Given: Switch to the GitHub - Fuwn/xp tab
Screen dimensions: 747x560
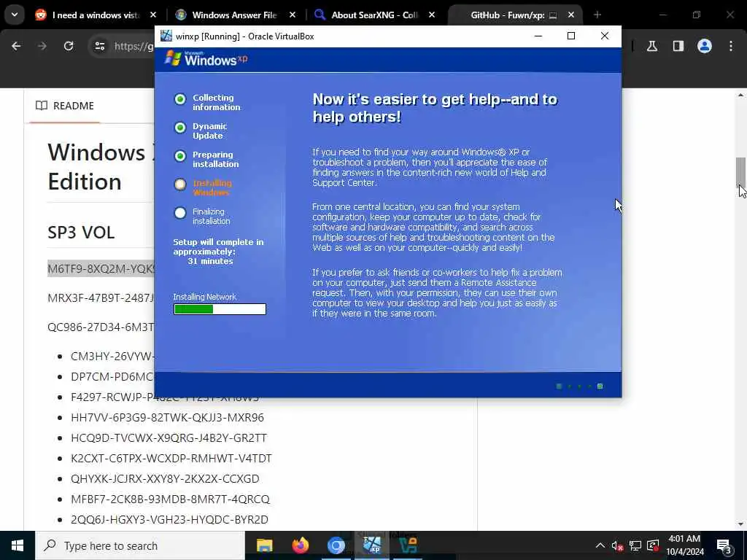Looking at the screenshot, I should click(508, 15).
